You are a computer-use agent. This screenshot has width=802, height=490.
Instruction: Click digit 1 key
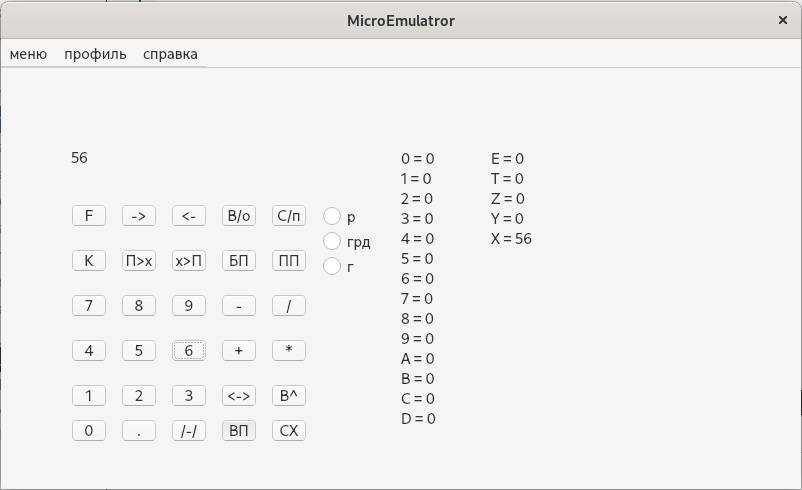click(x=89, y=396)
